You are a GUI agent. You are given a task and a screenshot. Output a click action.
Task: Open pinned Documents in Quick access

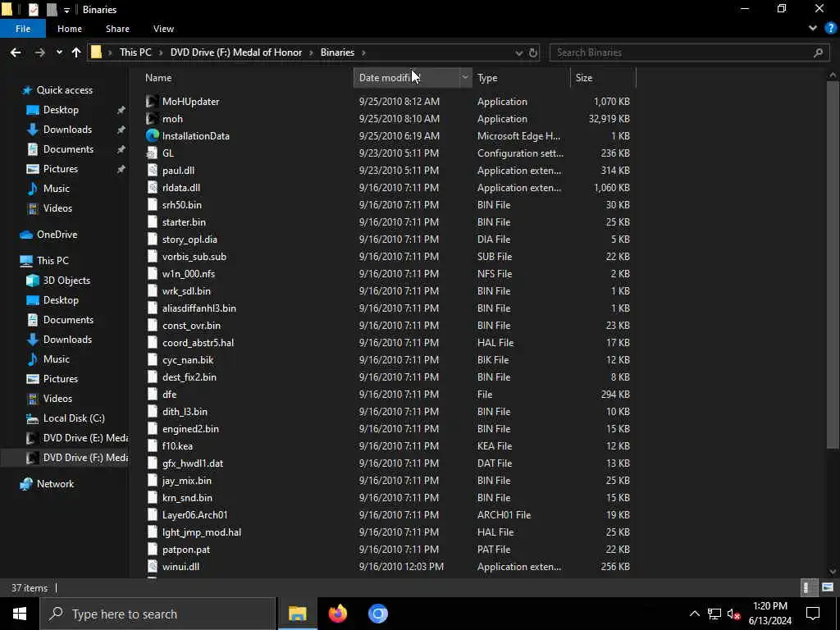click(x=68, y=149)
